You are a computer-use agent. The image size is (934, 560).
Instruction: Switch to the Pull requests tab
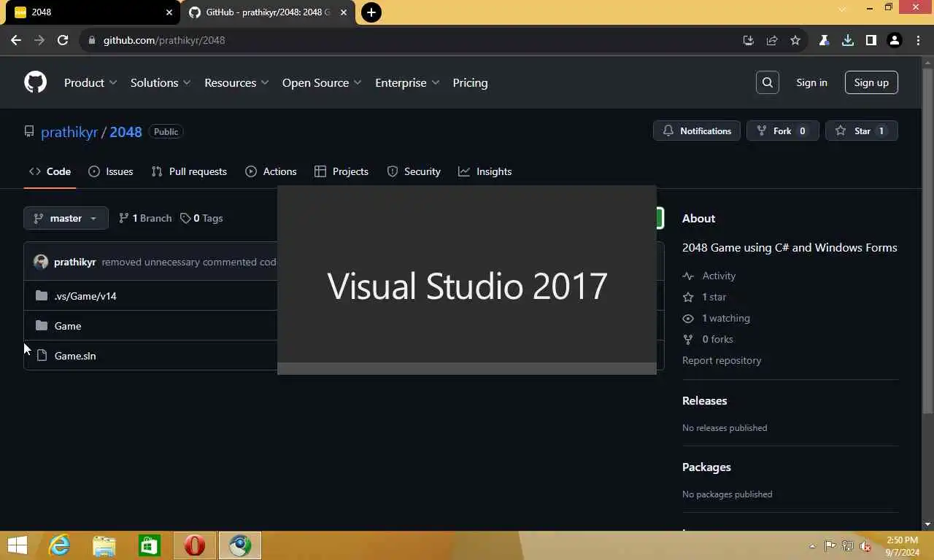point(189,171)
